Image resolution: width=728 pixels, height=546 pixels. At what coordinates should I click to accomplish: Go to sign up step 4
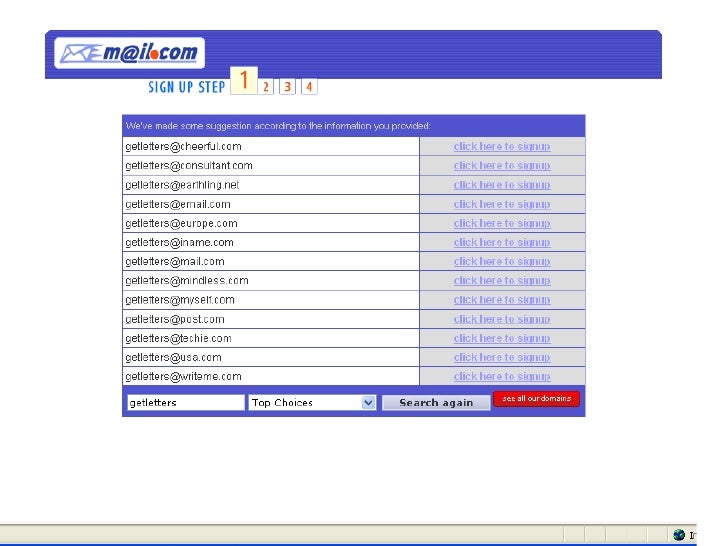(x=309, y=86)
